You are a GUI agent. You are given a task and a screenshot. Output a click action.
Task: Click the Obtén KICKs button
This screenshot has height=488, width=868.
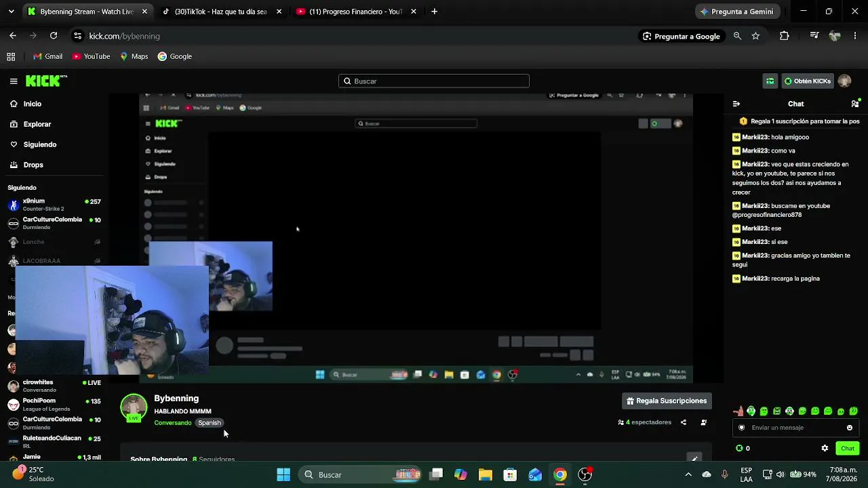coord(807,81)
